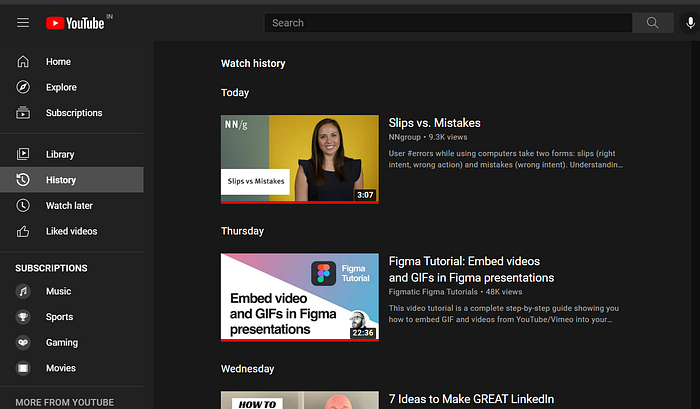The height and width of the screenshot is (409, 700).
Task: Open Slips vs. Mistakes video thumbnail
Action: tap(300, 159)
